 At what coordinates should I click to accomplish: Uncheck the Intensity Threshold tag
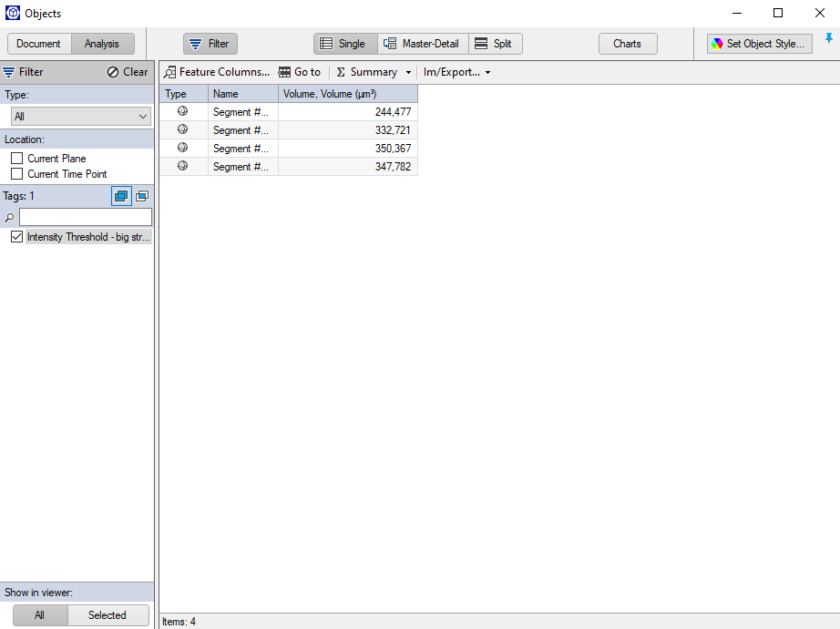(x=16, y=236)
